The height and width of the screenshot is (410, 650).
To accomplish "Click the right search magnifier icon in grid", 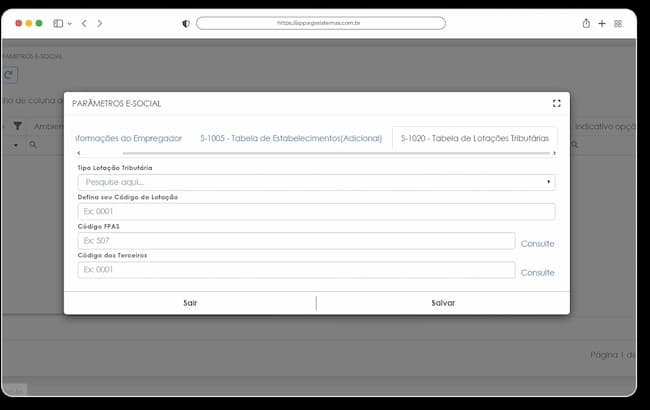I will pos(574,145).
